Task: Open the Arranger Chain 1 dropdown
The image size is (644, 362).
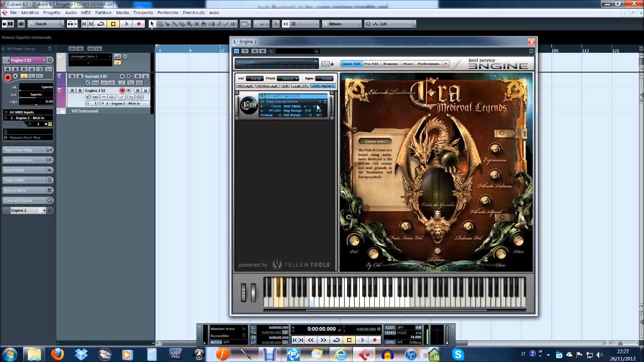Action: pyautogui.click(x=91, y=56)
